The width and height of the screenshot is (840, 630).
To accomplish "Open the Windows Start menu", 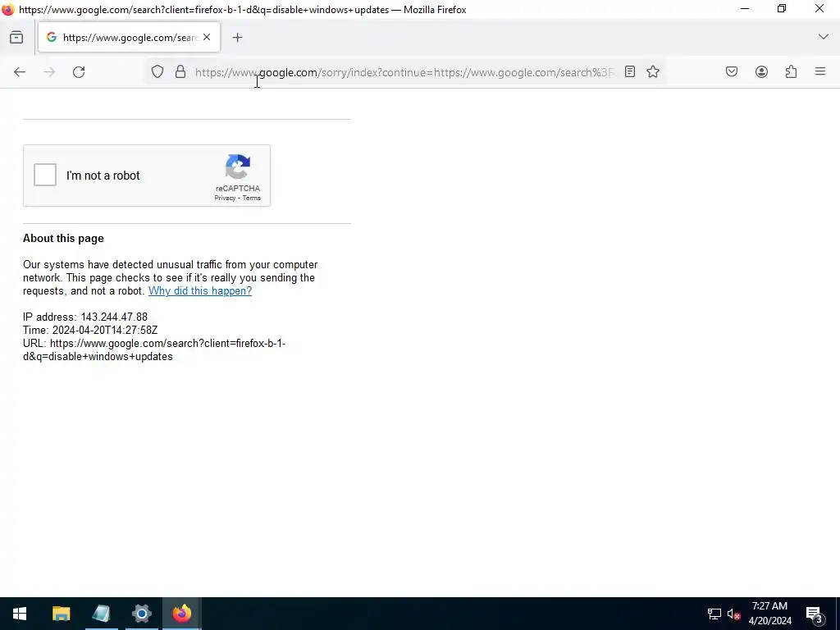I will [20, 614].
